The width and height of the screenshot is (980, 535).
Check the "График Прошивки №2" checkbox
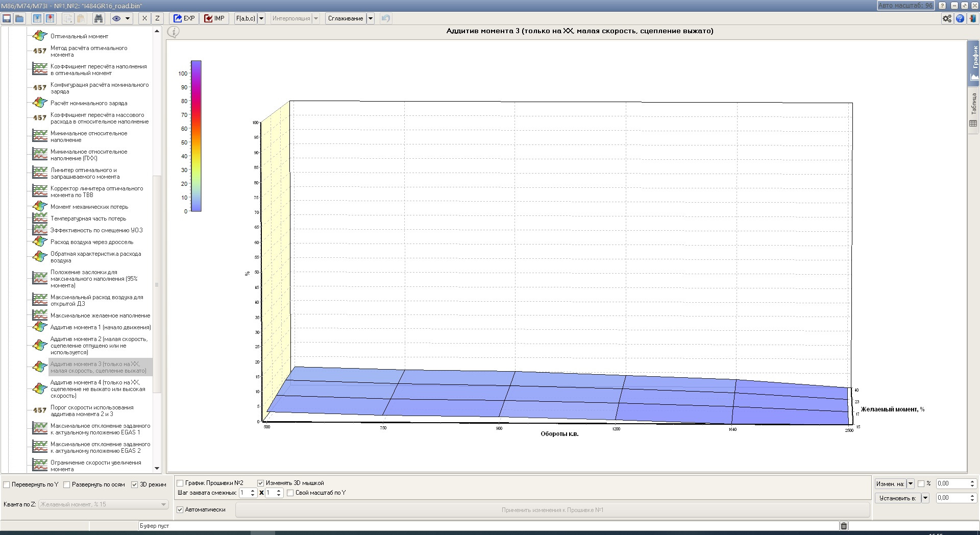click(x=180, y=483)
